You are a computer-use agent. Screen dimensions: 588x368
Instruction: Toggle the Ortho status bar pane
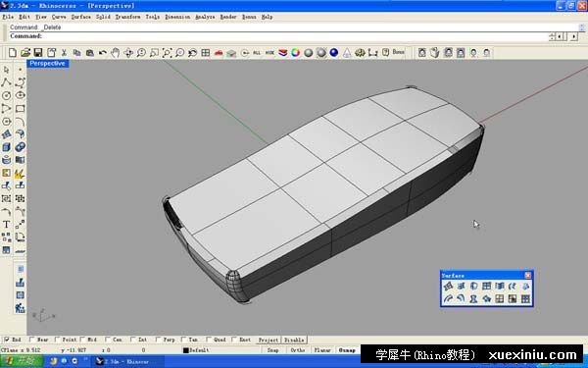point(298,350)
